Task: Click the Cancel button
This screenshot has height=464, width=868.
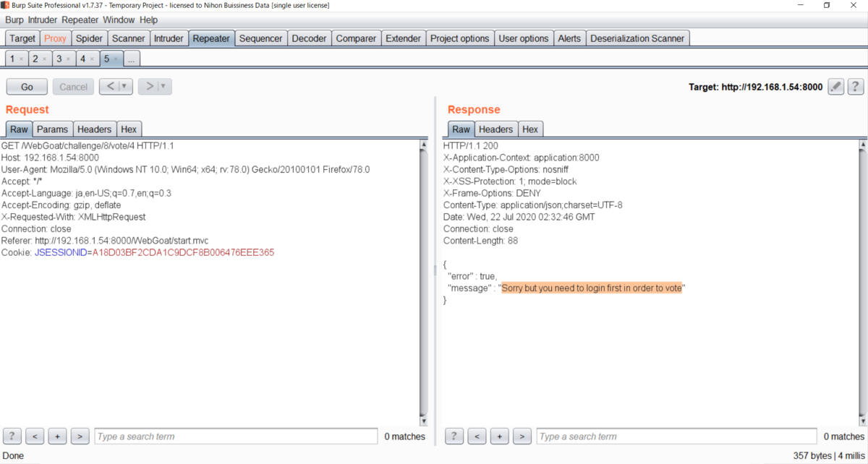Action: 73,87
